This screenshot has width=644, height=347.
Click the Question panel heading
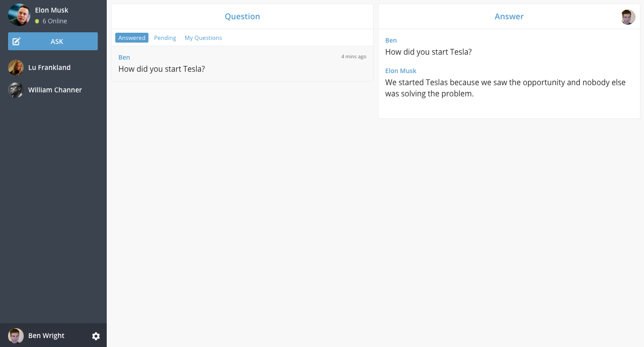point(242,17)
